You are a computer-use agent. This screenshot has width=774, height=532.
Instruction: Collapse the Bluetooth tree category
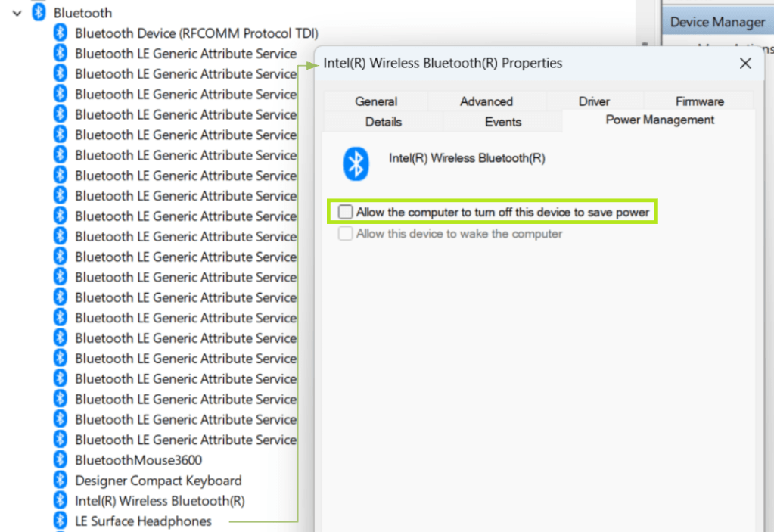pos(17,14)
